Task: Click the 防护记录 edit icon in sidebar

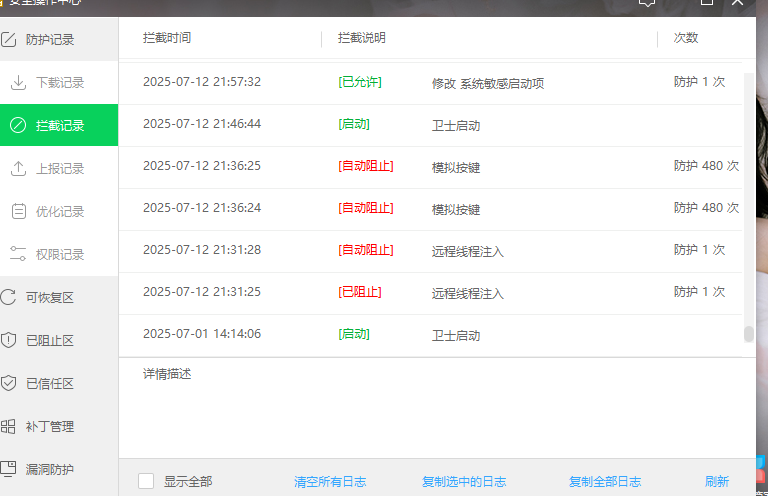Action: point(9,41)
